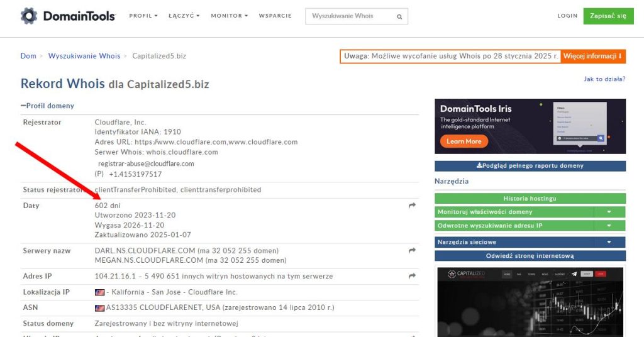Open the Historia hostingu tool

[530, 199]
